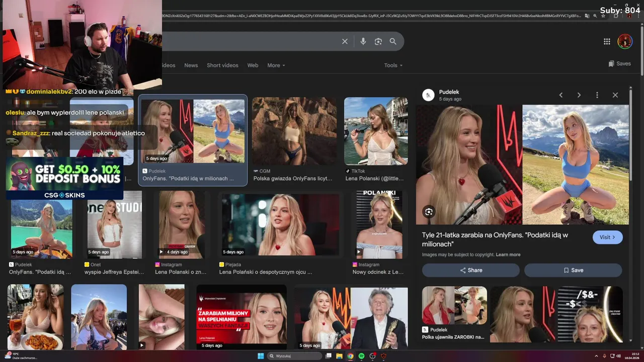
Task: Start voice search with microphone icon
Action: (x=363, y=41)
